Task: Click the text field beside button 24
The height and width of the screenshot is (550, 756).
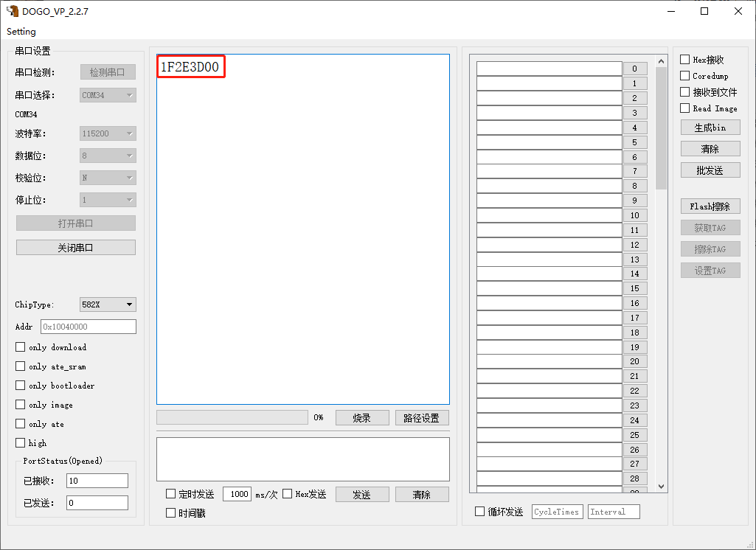Action: tap(549, 420)
